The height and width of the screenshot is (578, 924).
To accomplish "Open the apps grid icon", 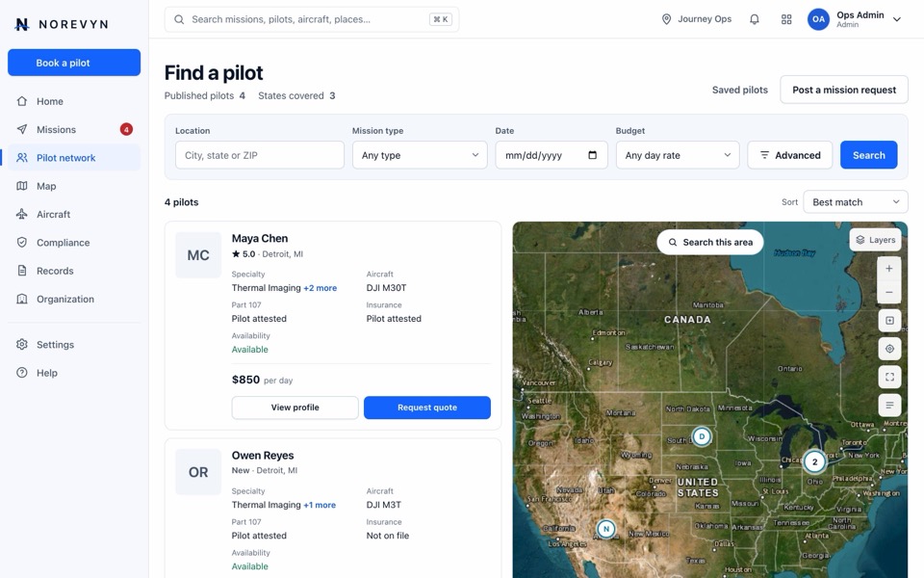I will [786, 19].
